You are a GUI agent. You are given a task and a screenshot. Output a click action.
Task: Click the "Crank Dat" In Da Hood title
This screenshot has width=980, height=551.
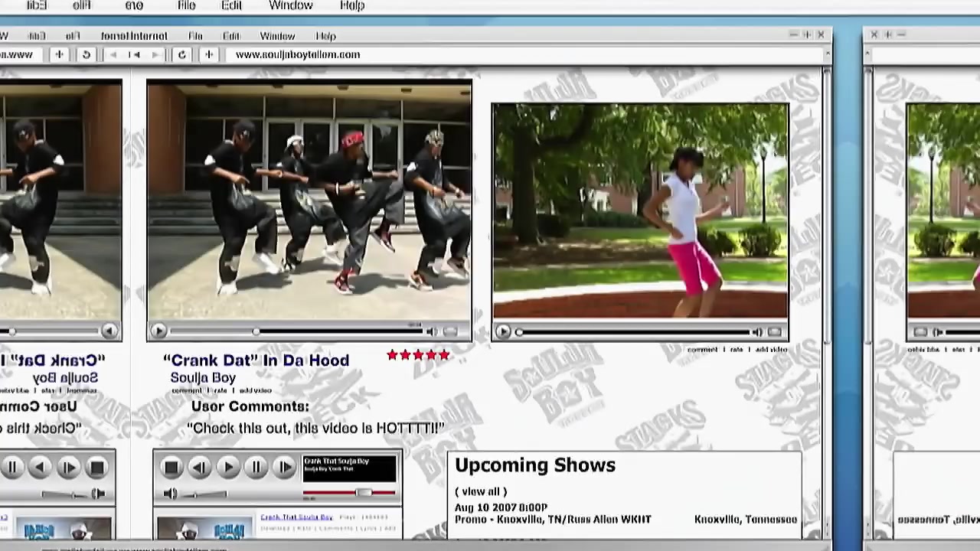(256, 360)
